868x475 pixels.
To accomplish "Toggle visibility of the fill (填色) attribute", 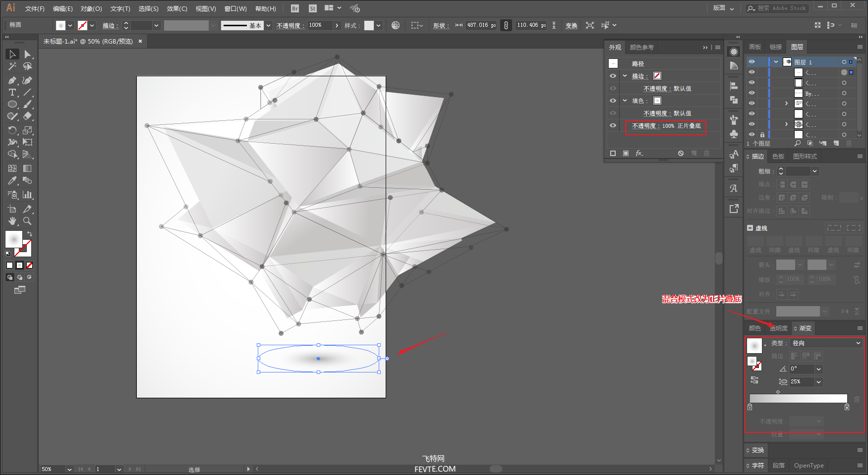I will pos(613,101).
